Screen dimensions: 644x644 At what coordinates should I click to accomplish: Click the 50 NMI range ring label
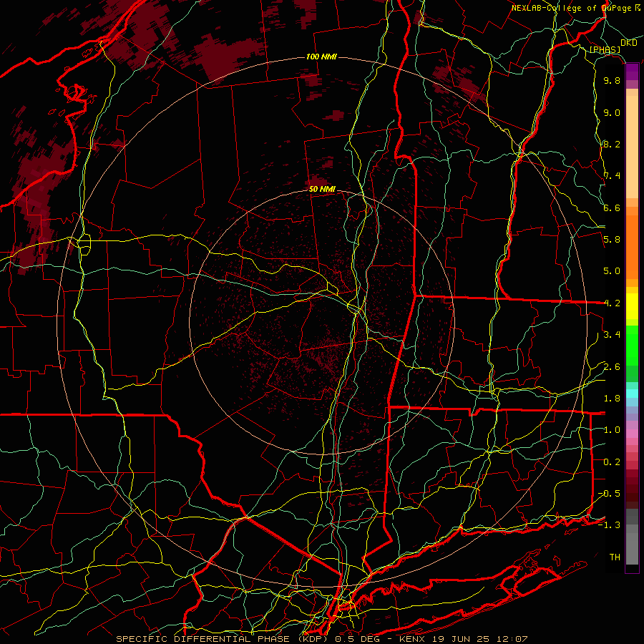322,190
